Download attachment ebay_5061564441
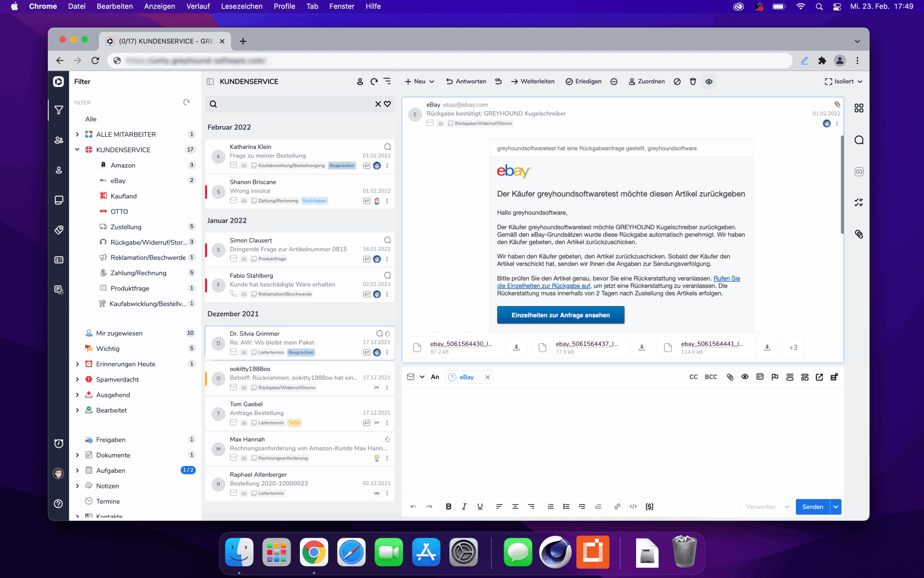Image resolution: width=924 pixels, height=578 pixels. [x=767, y=348]
